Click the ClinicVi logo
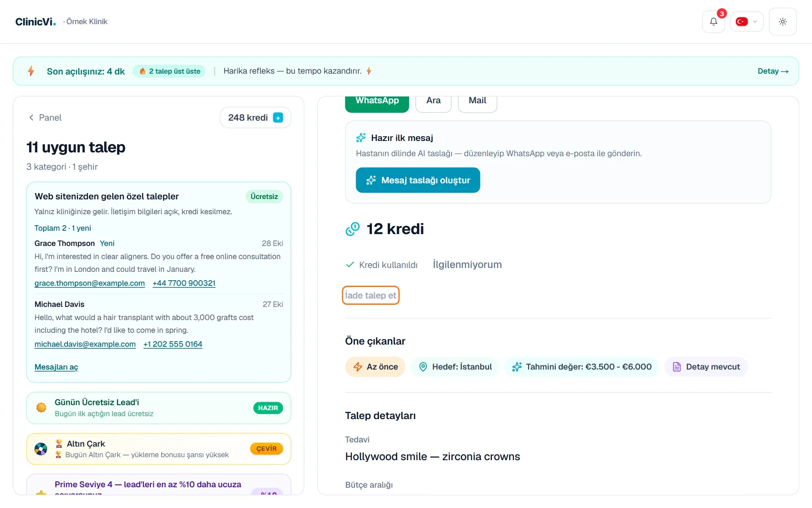The image size is (812, 508). pyautogui.click(x=36, y=22)
